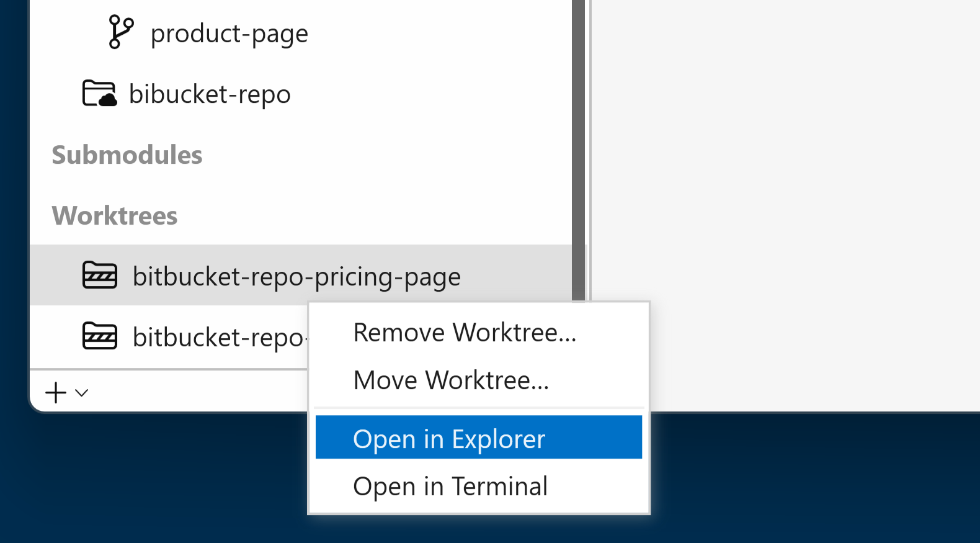This screenshot has height=543, width=980.
Task: Click the dark blue desktop background
Action: [x=806, y=484]
